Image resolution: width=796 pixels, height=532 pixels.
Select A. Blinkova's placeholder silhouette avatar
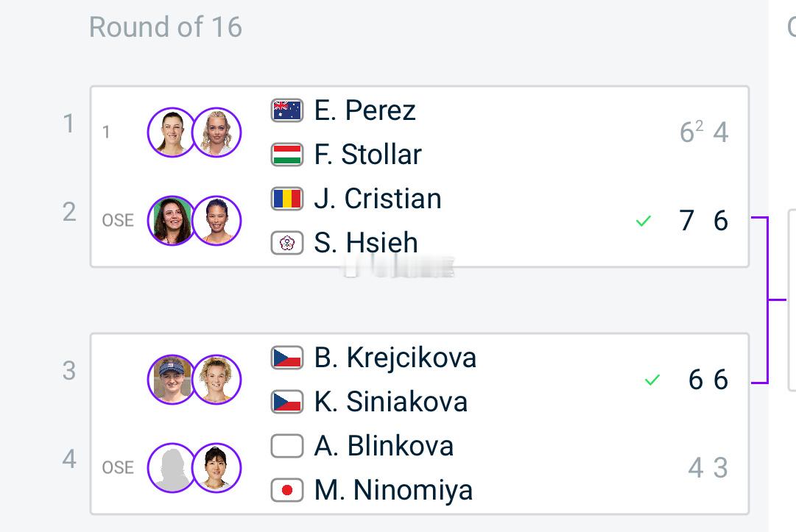(x=172, y=467)
